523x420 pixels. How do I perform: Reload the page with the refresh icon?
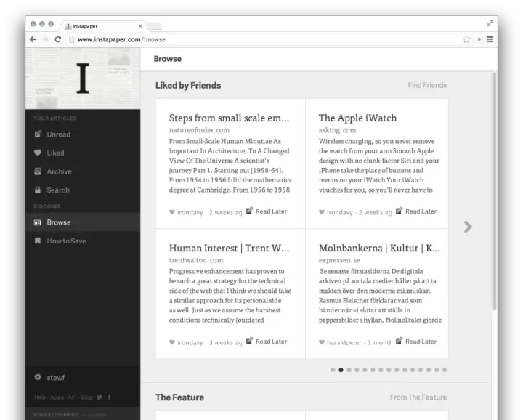coord(57,39)
